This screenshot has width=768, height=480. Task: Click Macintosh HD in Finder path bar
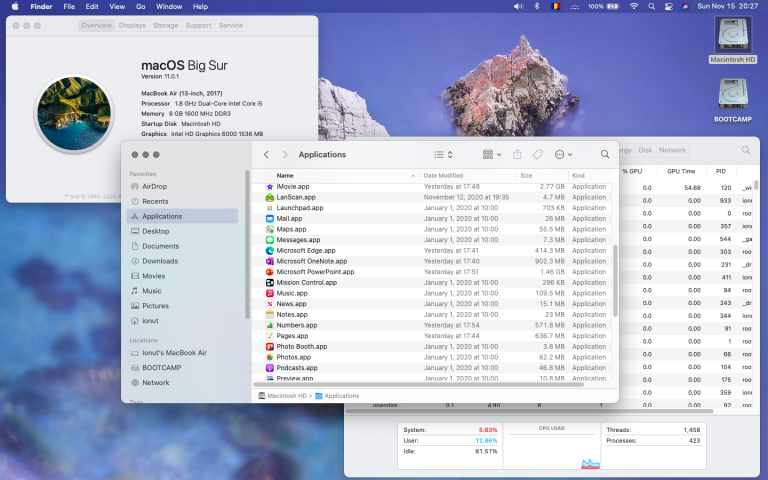click(282, 396)
